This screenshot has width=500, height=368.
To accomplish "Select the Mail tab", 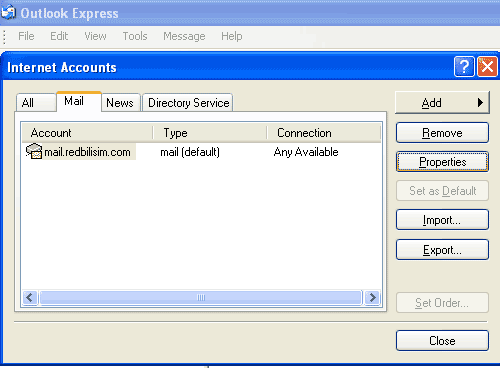I will pos(79,101).
